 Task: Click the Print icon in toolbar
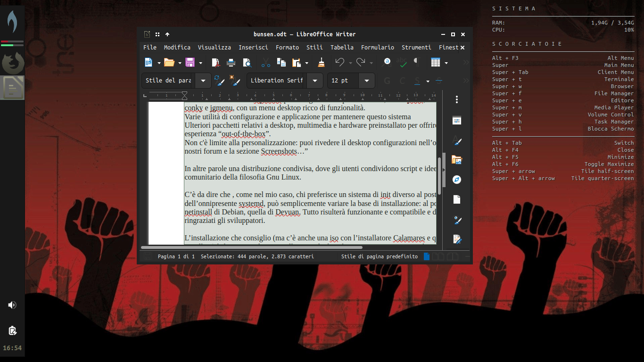tap(231, 62)
